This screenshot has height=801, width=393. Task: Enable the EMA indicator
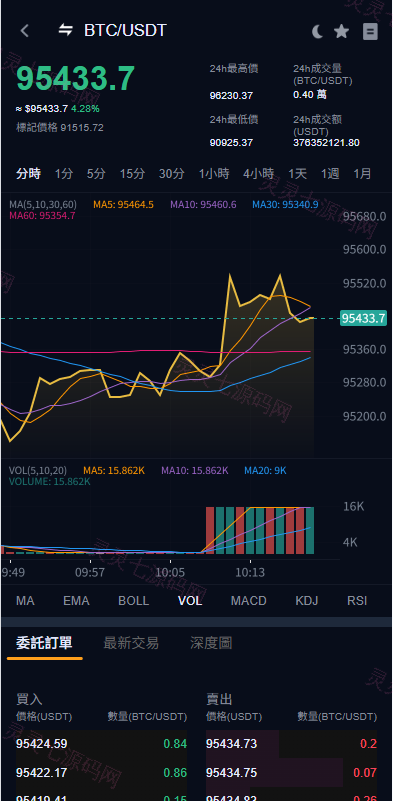pyautogui.click(x=76, y=601)
